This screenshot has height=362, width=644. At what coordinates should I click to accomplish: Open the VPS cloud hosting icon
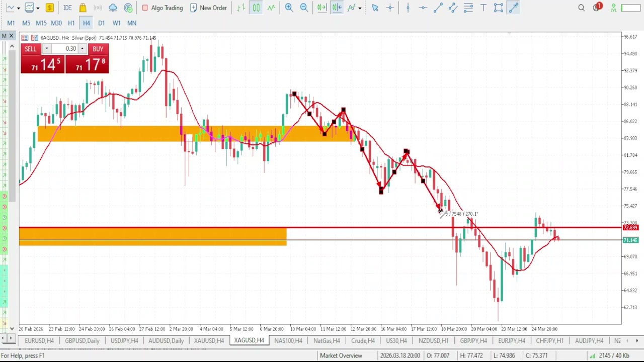point(113,8)
